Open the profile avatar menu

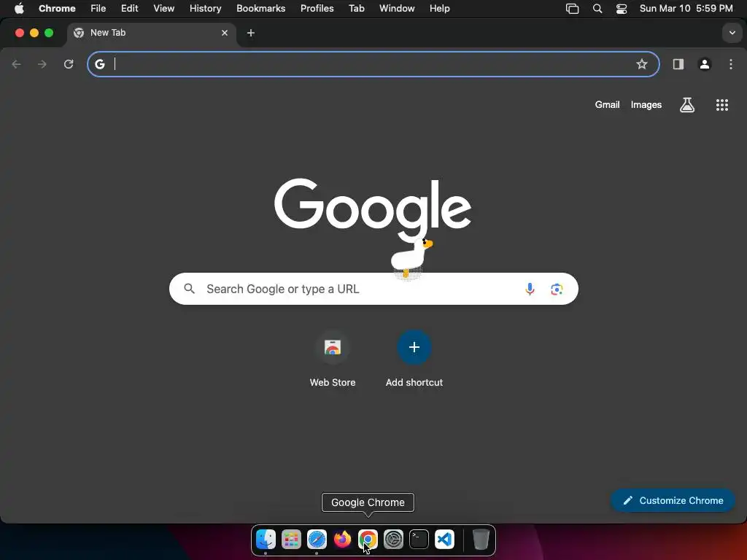[x=705, y=64]
